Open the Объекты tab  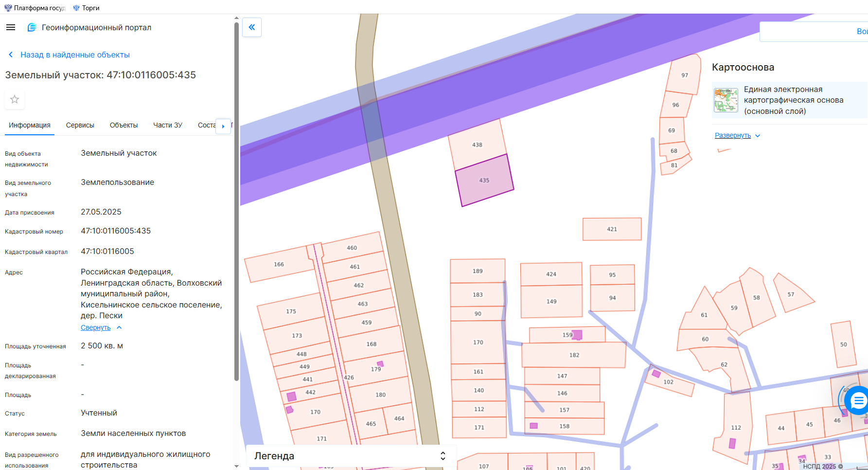(124, 125)
